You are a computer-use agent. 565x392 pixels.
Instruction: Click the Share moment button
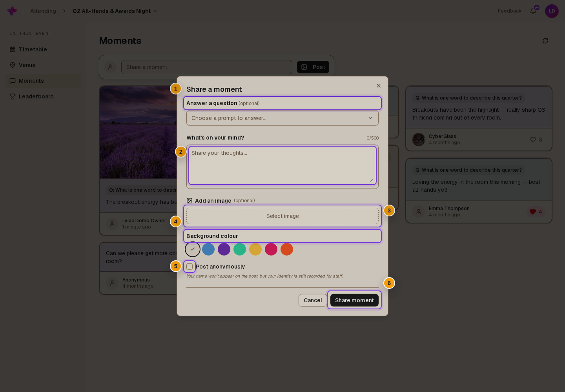[x=354, y=300]
